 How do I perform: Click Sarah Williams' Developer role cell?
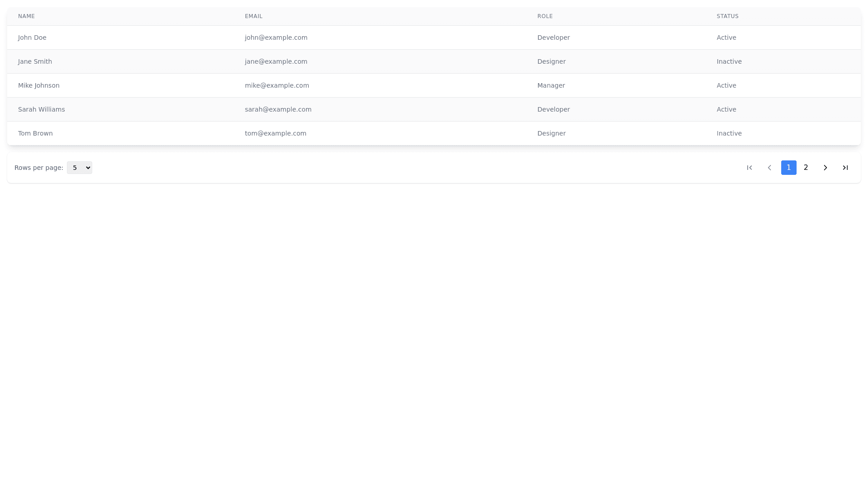point(553,109)
